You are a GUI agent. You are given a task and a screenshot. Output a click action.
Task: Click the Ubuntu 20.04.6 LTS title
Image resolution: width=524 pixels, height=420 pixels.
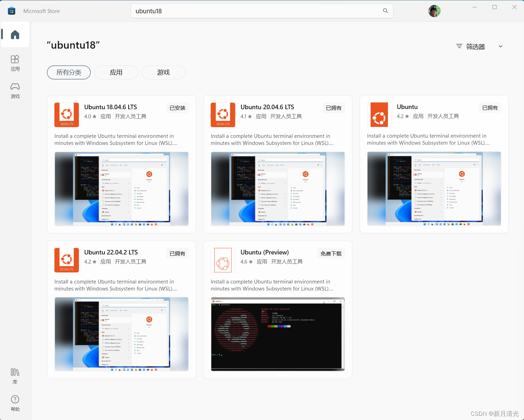(x=267, y=107)
